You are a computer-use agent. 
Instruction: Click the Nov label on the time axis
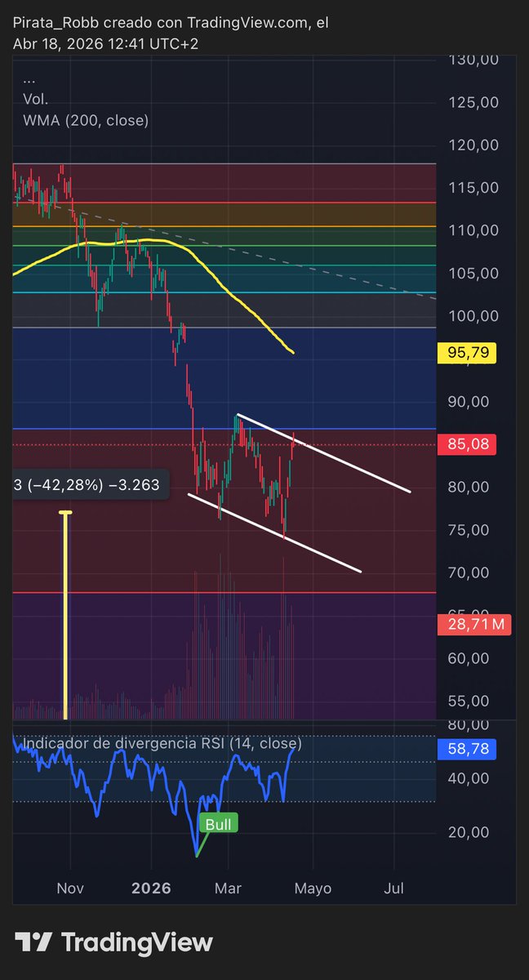(x=71, y=888)
